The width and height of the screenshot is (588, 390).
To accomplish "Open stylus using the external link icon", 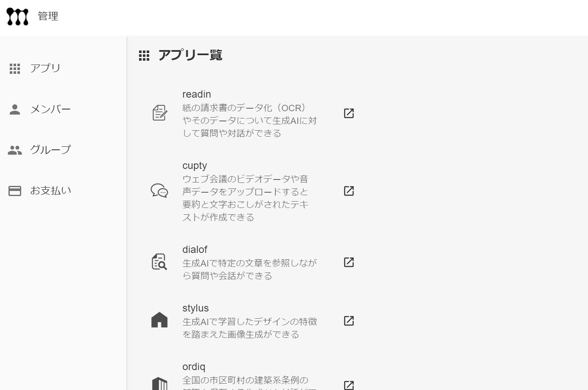I will pos(348,320).
